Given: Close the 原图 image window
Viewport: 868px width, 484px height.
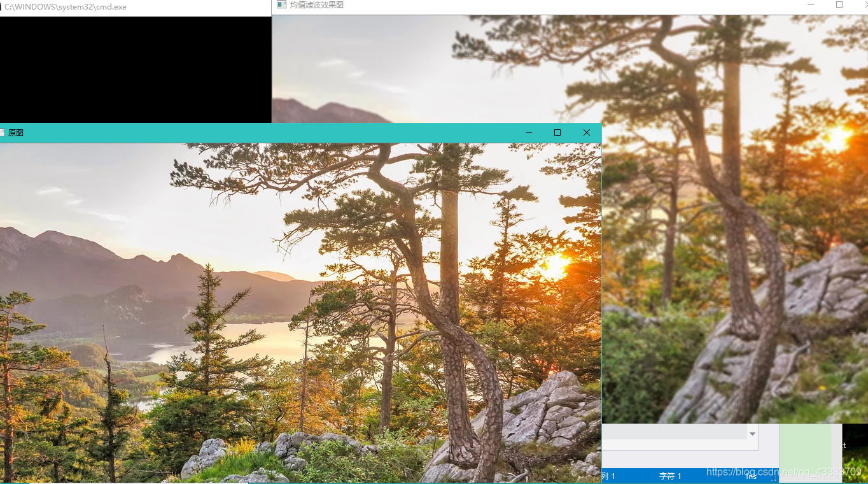Looking at the screenshot, I should click(x=587, y=132).
